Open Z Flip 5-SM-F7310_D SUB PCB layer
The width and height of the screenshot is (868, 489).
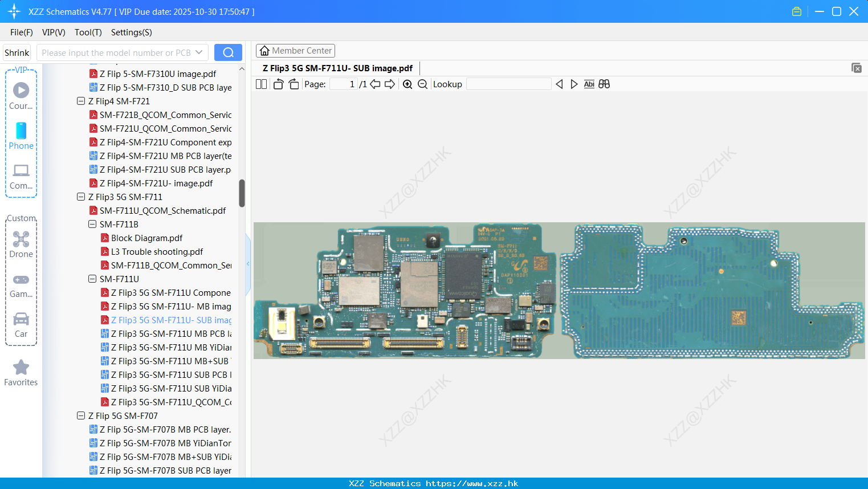point(165,87)
